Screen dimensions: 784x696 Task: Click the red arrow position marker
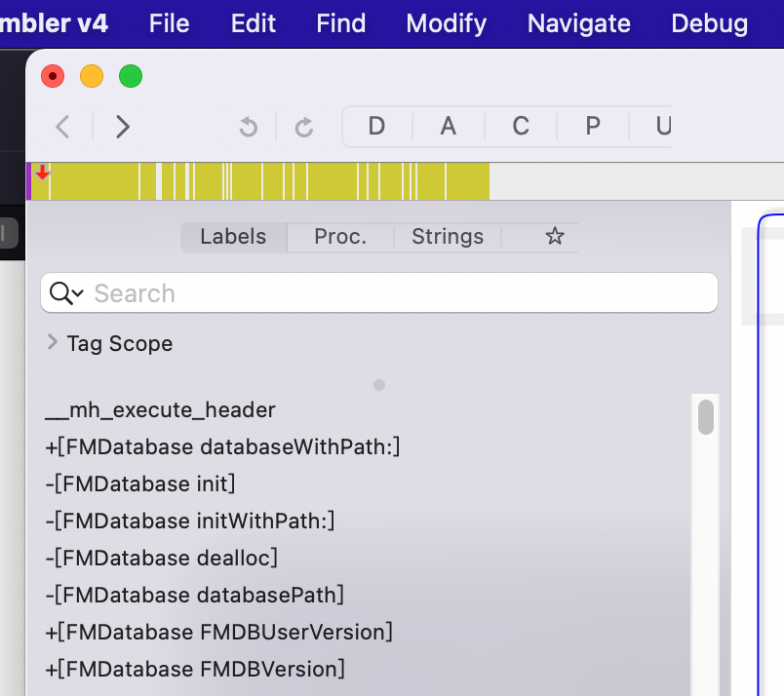43,173
